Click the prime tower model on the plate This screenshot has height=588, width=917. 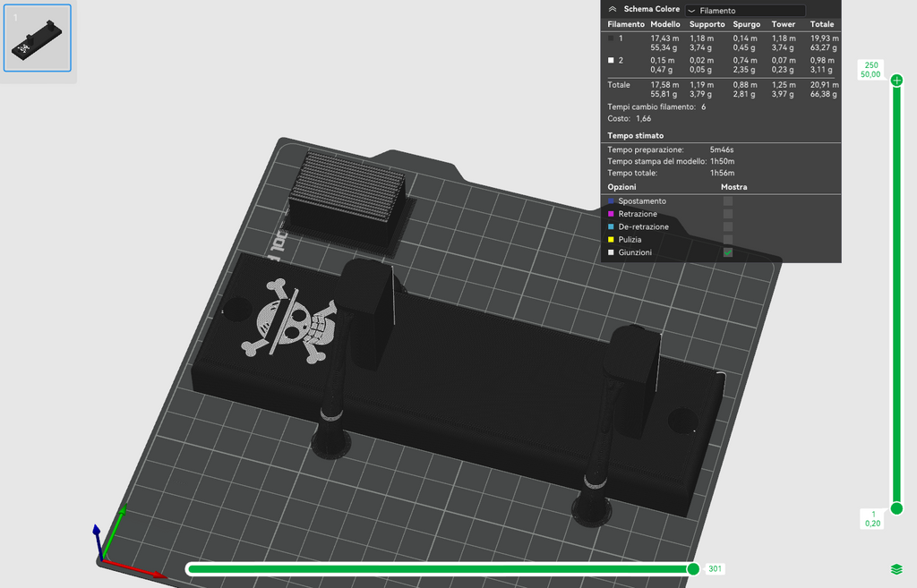coord(348,199)
